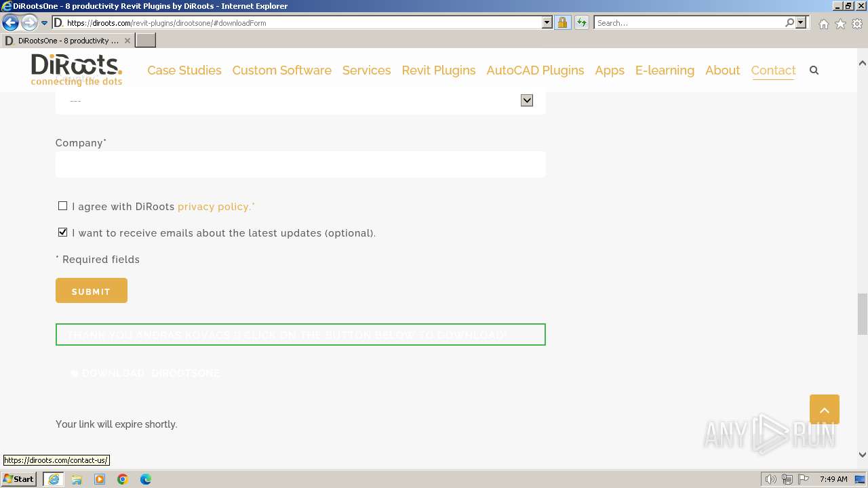Click the page scrollbar thumb
This screenshot has width=868, height=488.
(x=863, y=314)
